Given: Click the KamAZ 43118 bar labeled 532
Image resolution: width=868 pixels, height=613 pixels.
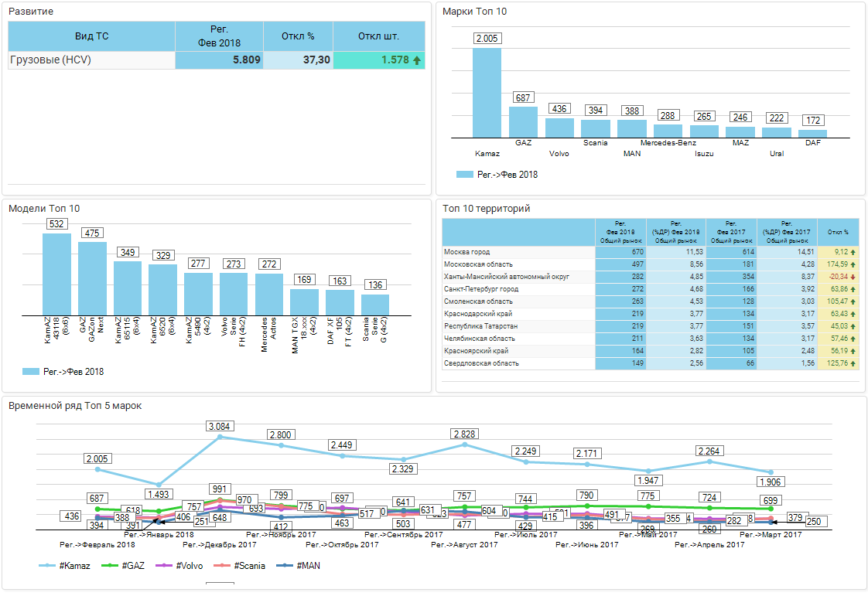Looking at the screenshot, I should pyautogui.click(x=57, y=274).
